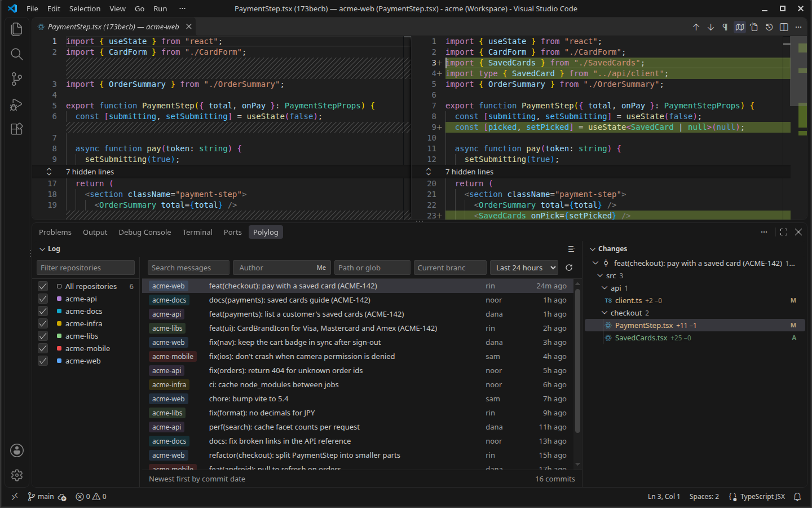Focus the Filter repositories input
This screenshot has width=812, height=508.
[x=86, y=268]
